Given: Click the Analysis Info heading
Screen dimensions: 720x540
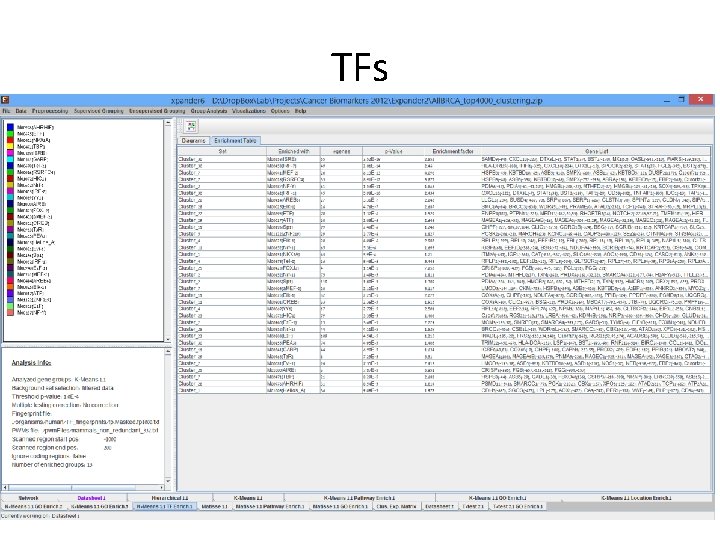Looking at the screenshot, I should (31, 363).
